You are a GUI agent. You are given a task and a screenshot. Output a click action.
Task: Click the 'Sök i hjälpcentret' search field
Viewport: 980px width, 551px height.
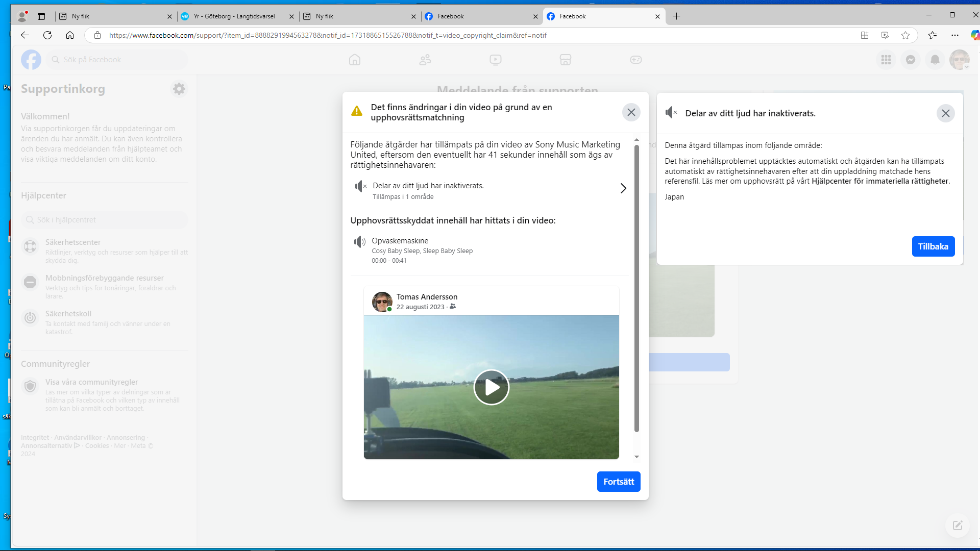pyautogui.click(x=105, y=220)
